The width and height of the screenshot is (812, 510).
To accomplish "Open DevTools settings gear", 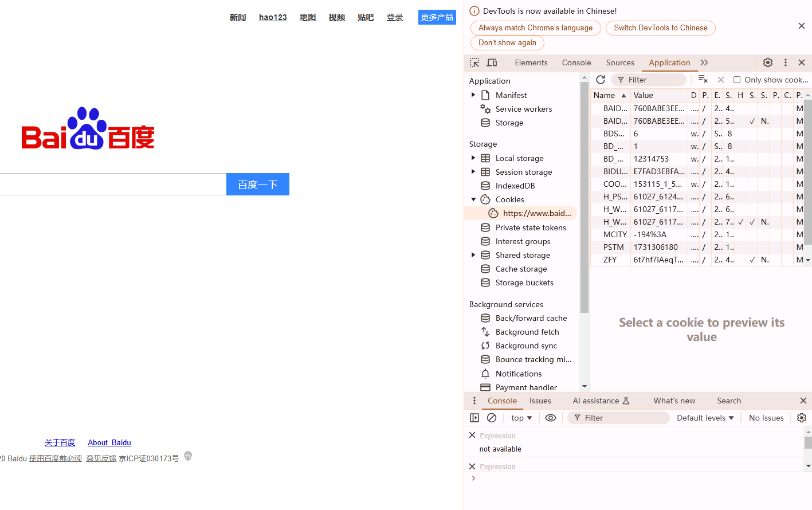I will pos(768,62).
